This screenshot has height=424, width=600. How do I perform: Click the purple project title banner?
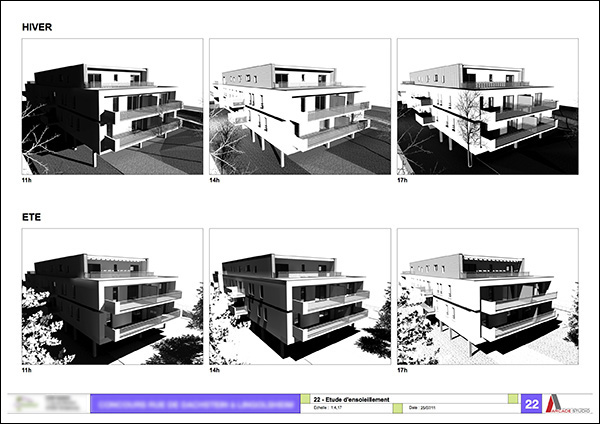pyautogui.click(x=196, y=404)
